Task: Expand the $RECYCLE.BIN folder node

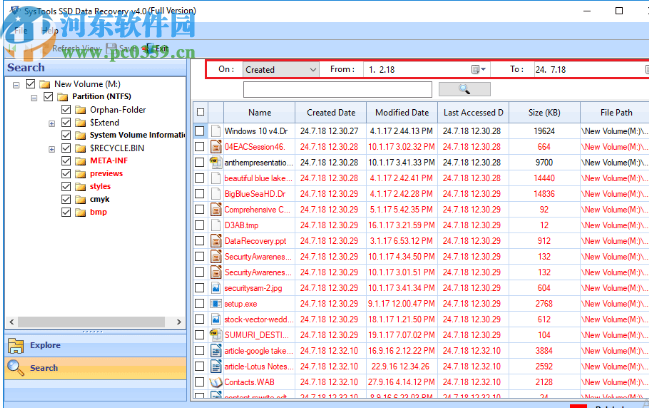Action: 52,149
